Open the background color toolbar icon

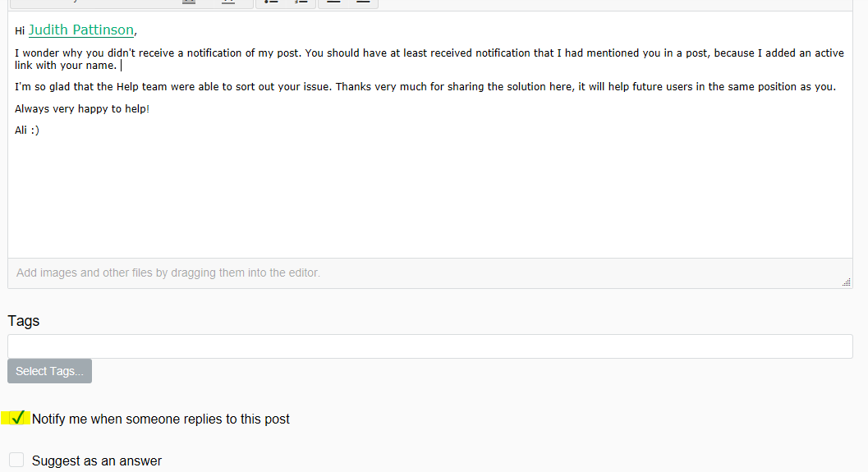(x=228, y=2)
